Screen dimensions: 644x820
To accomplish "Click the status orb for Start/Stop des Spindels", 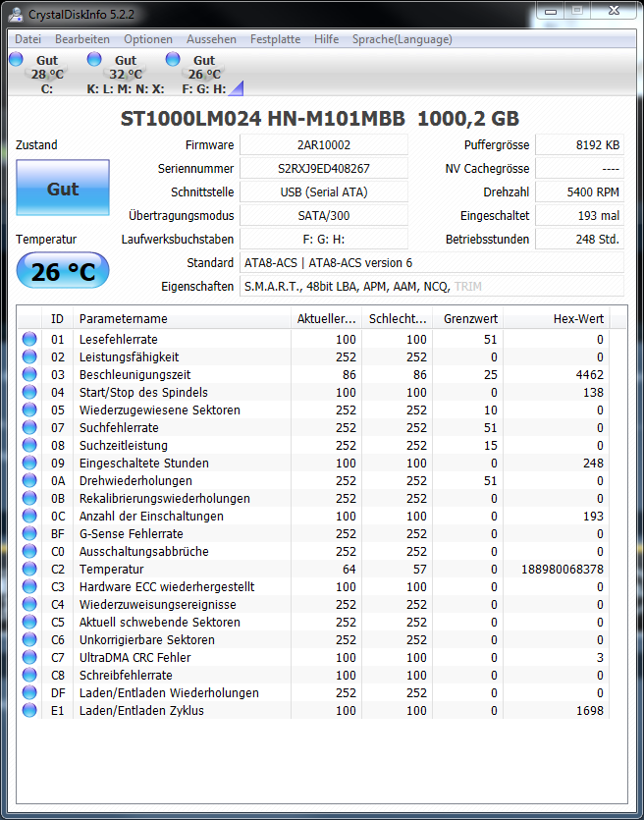I will (29, 392).
